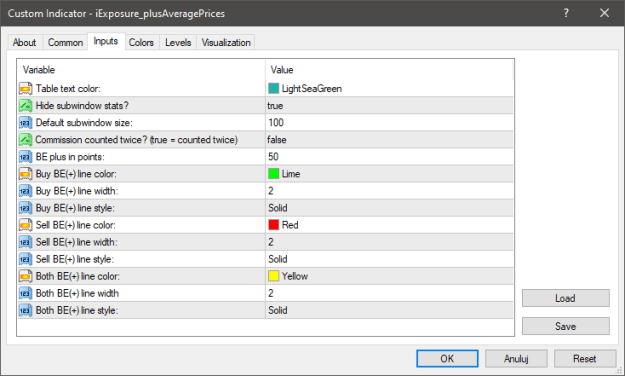Click the integer icon beside Buy BE(+) line width
This screenshot has height=376, width=625.
coord(25,191)
